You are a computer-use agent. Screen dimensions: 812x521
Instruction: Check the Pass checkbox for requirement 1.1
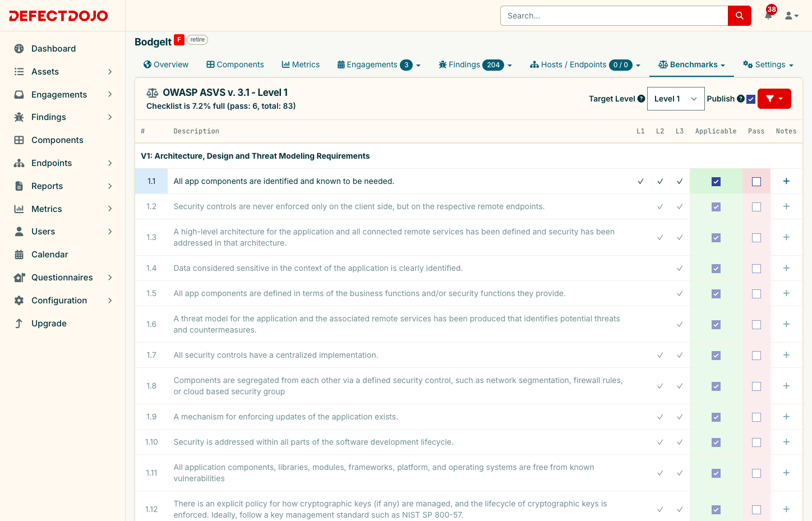tap(756, 182)
